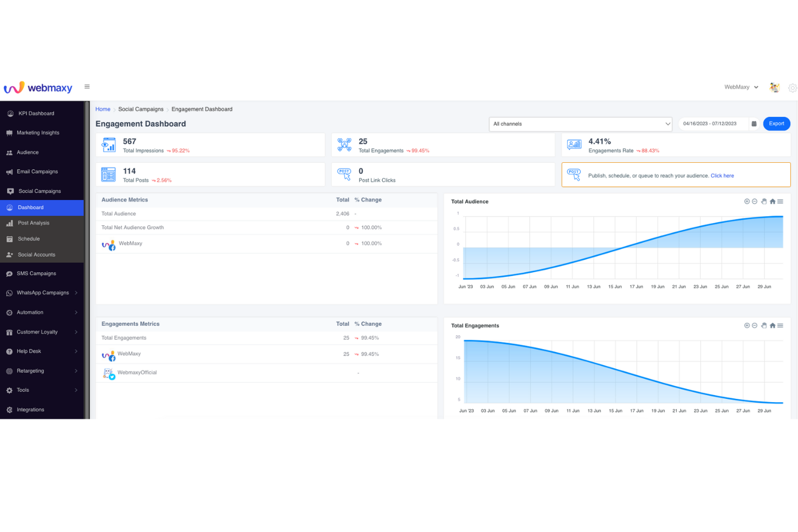Click Engagement Dashboard breadcrumb text
This screenshot has width=798, height=532.
pyautogui.click(x=202, y=109)
